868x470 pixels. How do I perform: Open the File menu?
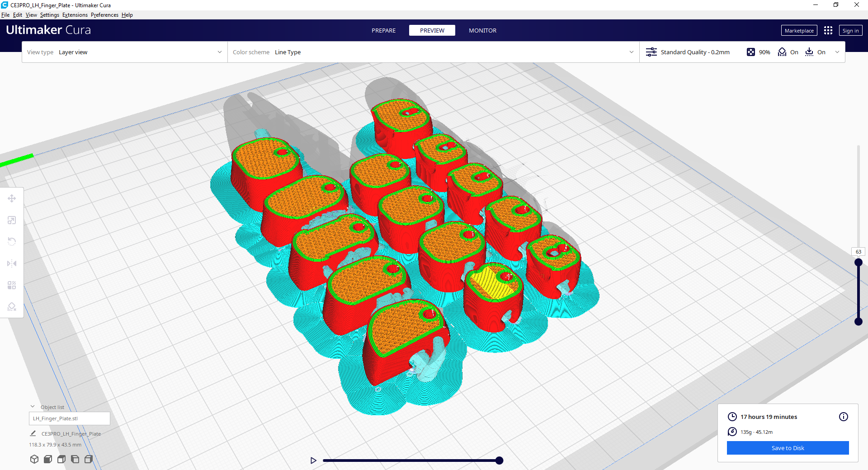5,15
